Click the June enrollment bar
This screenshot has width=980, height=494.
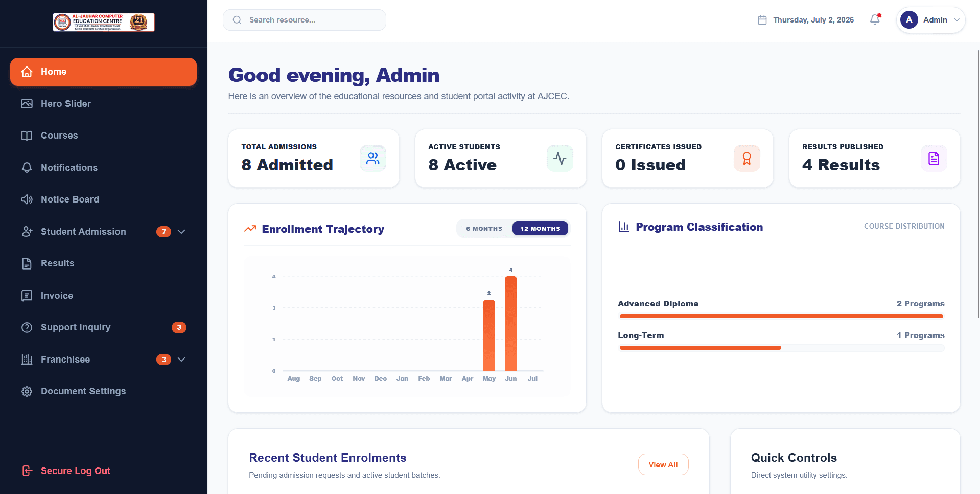click(510, 323)
